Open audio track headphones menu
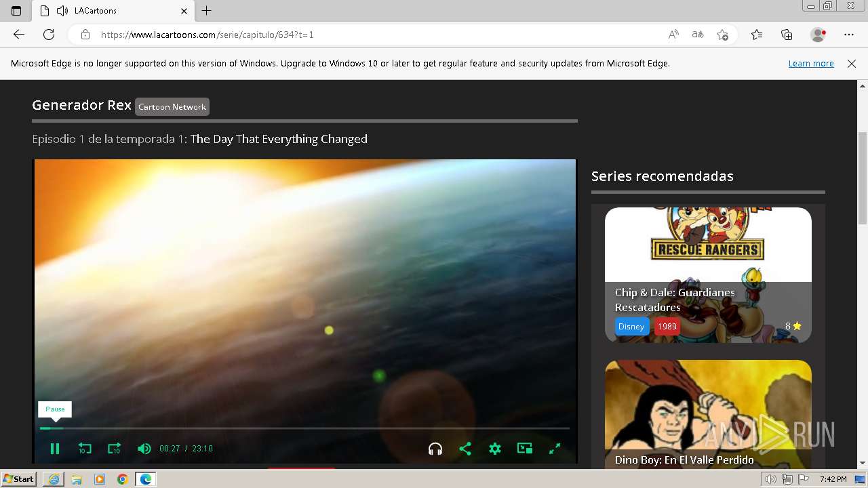The height and width of the screenshot is (488, 868). click(x=435, y=449)
